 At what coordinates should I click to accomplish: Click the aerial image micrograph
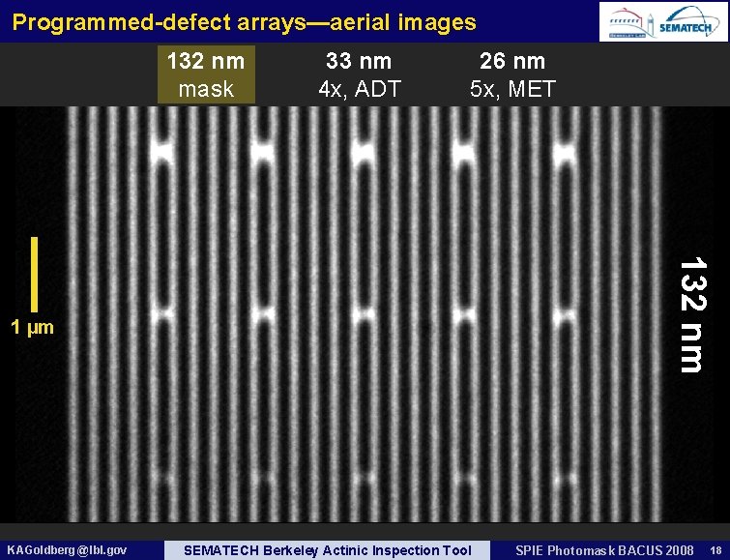tap(365, 314)
